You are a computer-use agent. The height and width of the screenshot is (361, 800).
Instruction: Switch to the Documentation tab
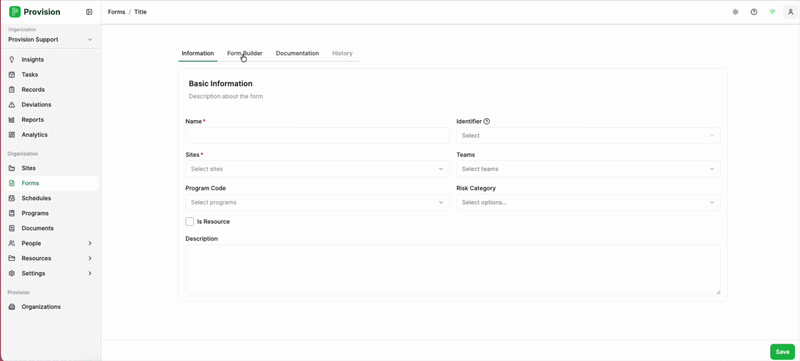tap(297, 53)
